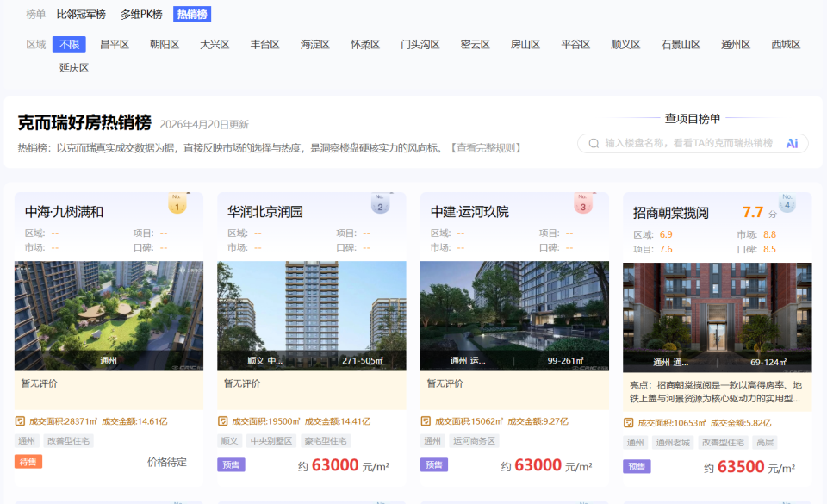Filter by 朝阳区 district
827x504 pixels.
pyautogui.click(x=165, y=44)
